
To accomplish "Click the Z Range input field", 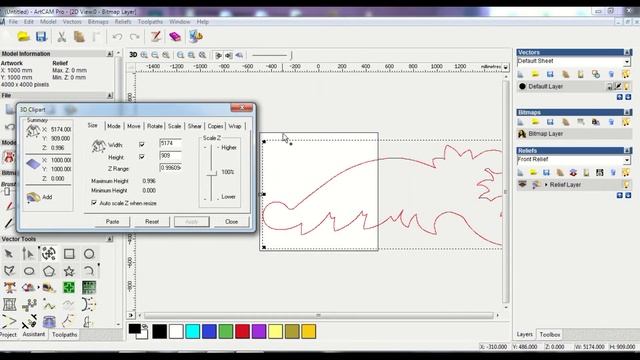I will [171, 168].
